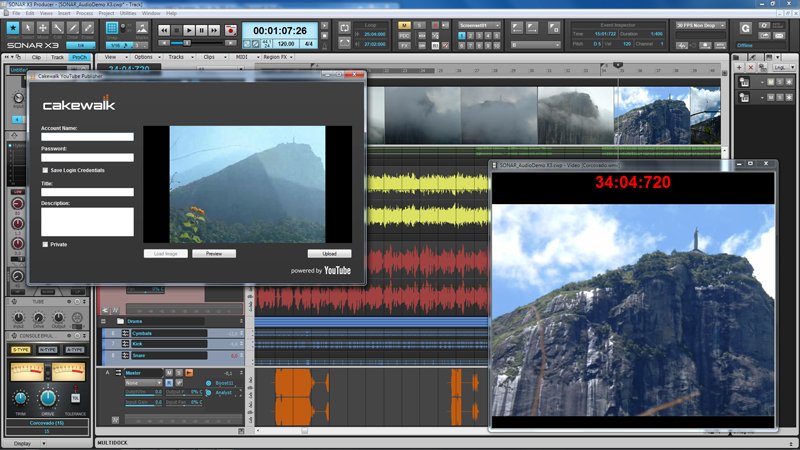Select the Erase tool
This screenshot has height=450, width=800.
(x=88, y=29)
